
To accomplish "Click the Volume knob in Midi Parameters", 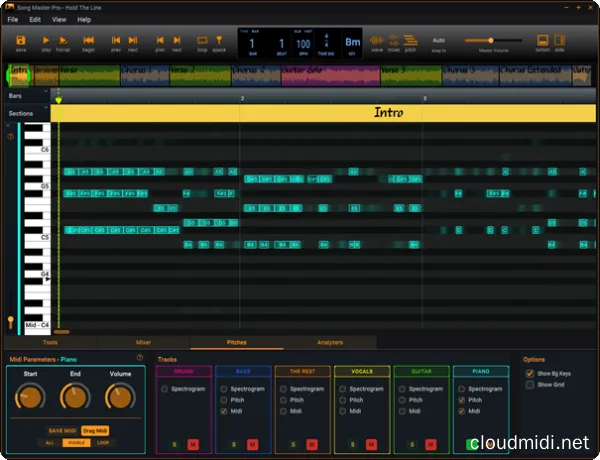I will pyautogui.click(x=120, y=397).
